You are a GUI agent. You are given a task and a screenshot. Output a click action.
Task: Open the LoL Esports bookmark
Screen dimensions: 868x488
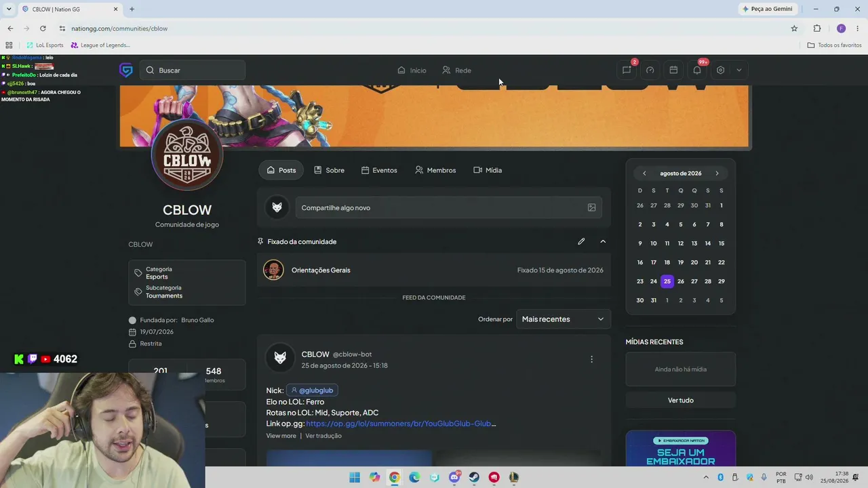tap(45, 45)
